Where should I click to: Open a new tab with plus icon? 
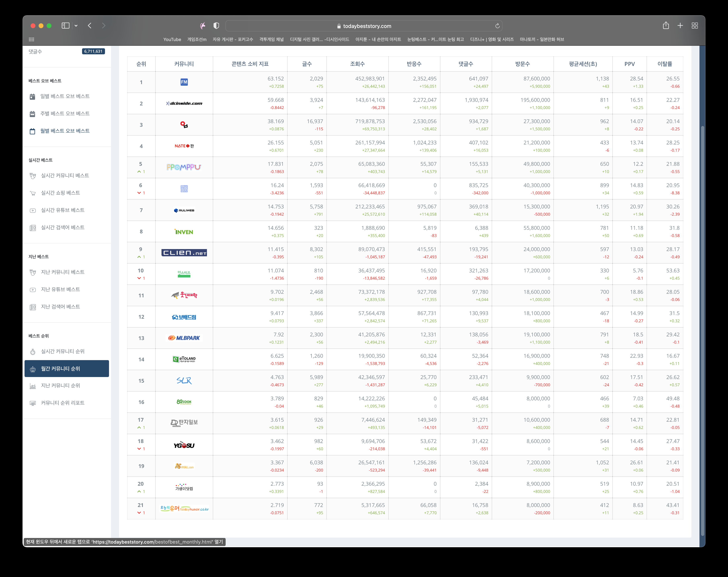(x=680, y=26)
